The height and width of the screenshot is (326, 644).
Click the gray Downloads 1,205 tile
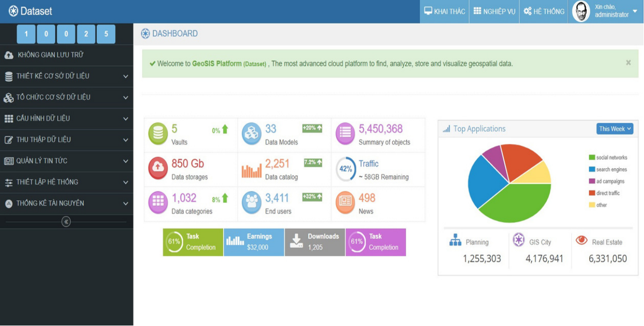(315, 242)
